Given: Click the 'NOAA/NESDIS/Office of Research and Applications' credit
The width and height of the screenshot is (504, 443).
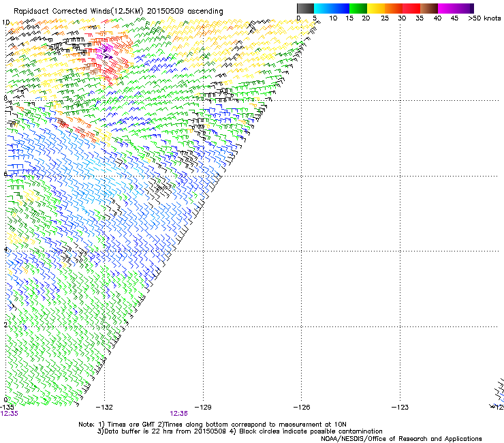Looking at the screenshot, I should (401, 439).
